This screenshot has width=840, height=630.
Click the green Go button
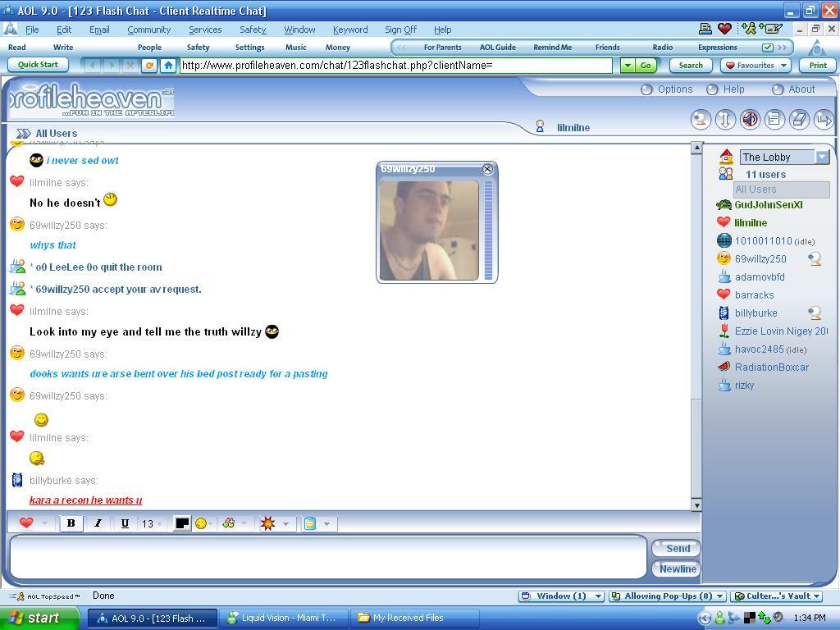click(x=646, y=66)
